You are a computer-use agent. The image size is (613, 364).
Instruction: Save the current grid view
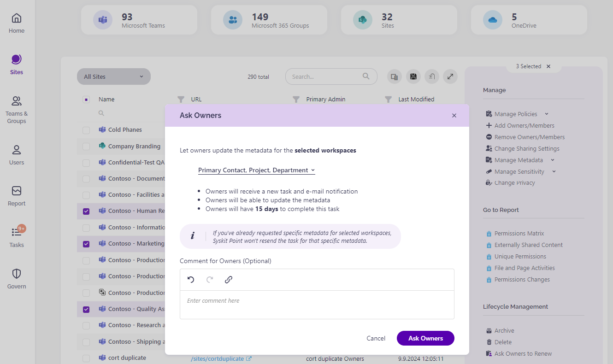(413, 76)
